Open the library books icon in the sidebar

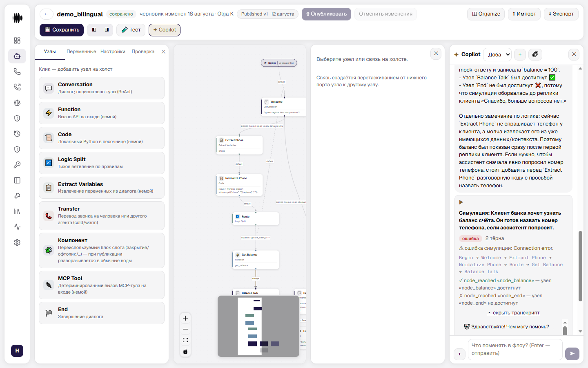point(17,211)
